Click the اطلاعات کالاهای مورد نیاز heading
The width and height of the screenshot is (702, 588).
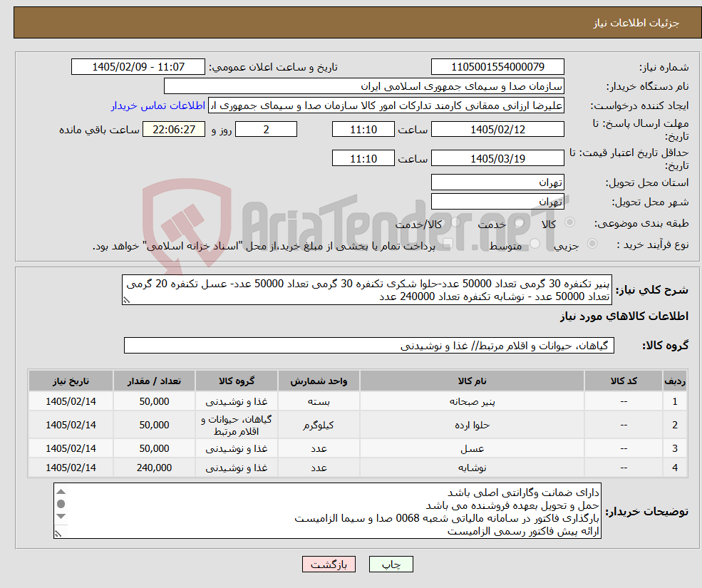tap(624, 316)
